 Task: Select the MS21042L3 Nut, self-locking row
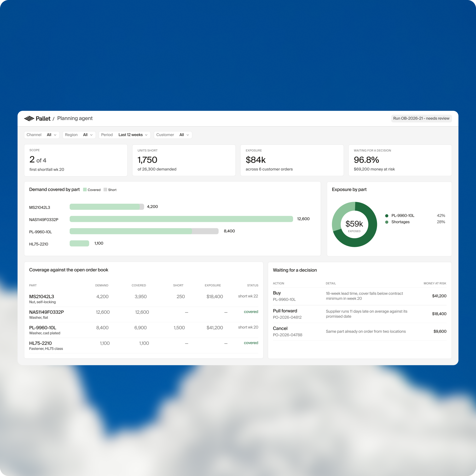144,299
